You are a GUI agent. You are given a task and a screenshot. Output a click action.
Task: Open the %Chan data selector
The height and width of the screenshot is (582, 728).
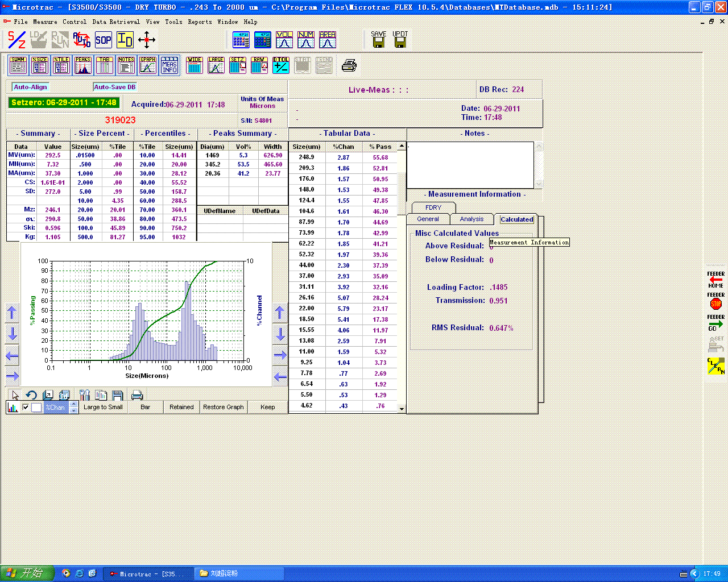point(56,408)
